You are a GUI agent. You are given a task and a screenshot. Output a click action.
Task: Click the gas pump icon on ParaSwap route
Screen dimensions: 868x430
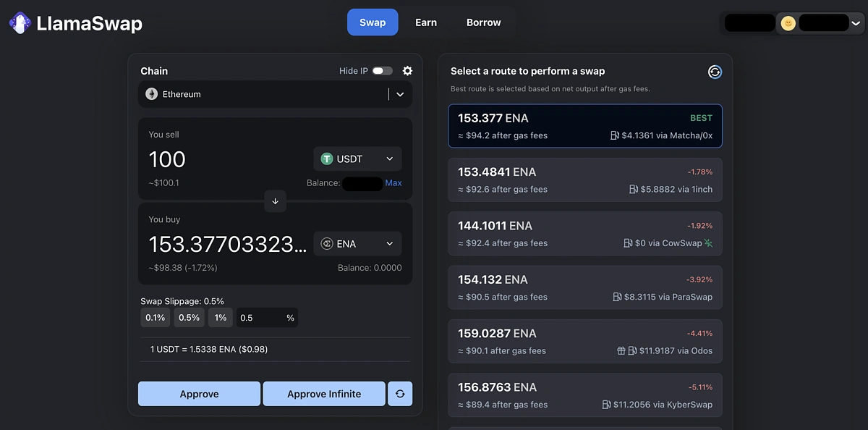pos(617,297)
